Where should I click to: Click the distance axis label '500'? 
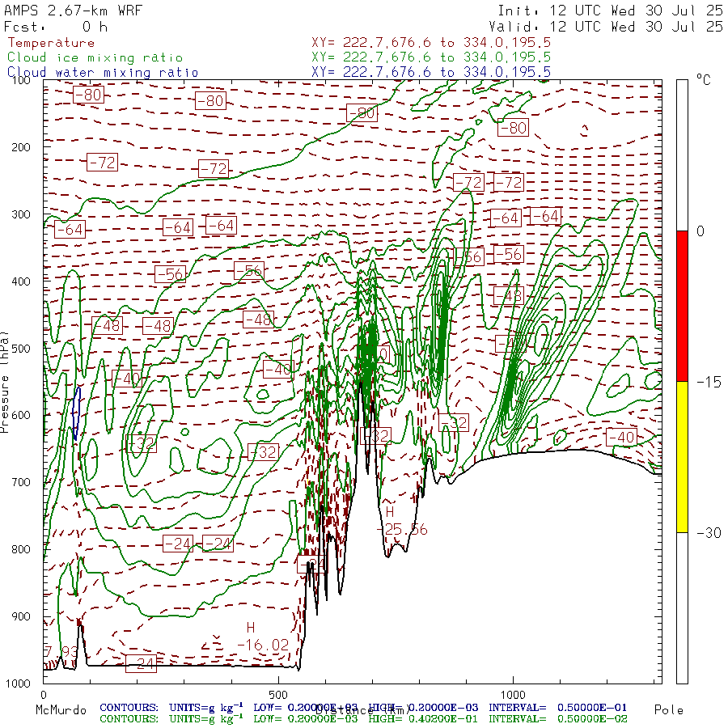click(x=278, y=695)
